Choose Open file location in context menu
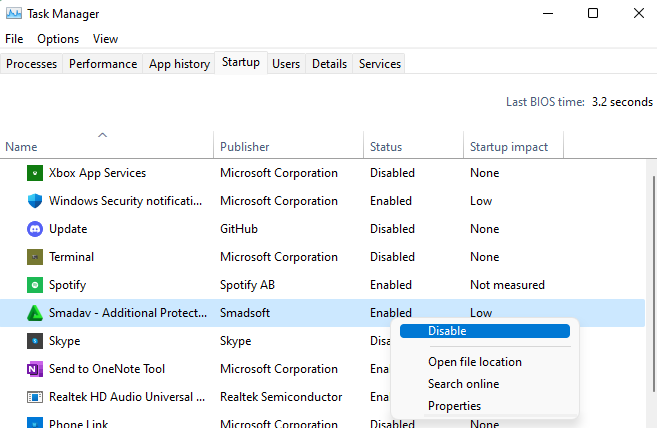This screenshot has width=657, height=428. point(475,362)
